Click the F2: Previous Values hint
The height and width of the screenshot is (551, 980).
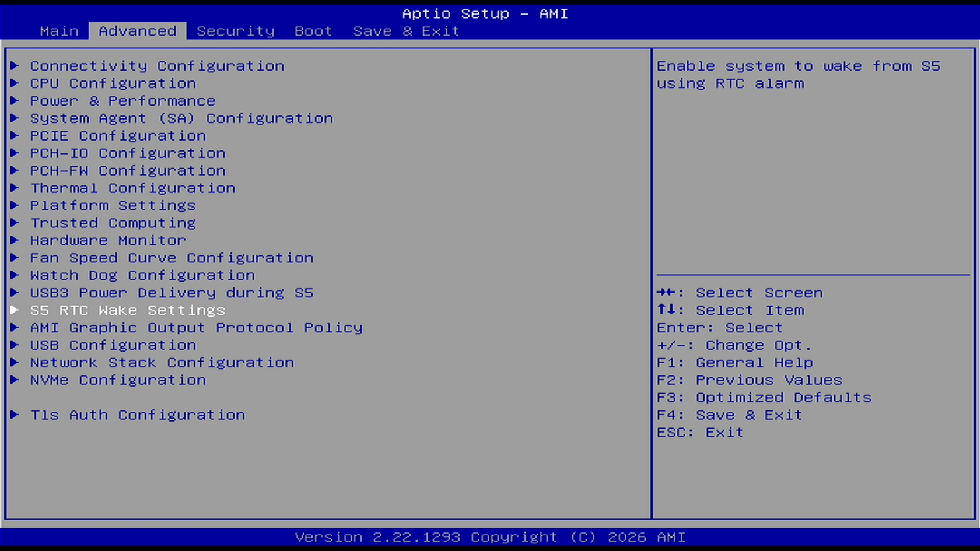tap(750, 380)
